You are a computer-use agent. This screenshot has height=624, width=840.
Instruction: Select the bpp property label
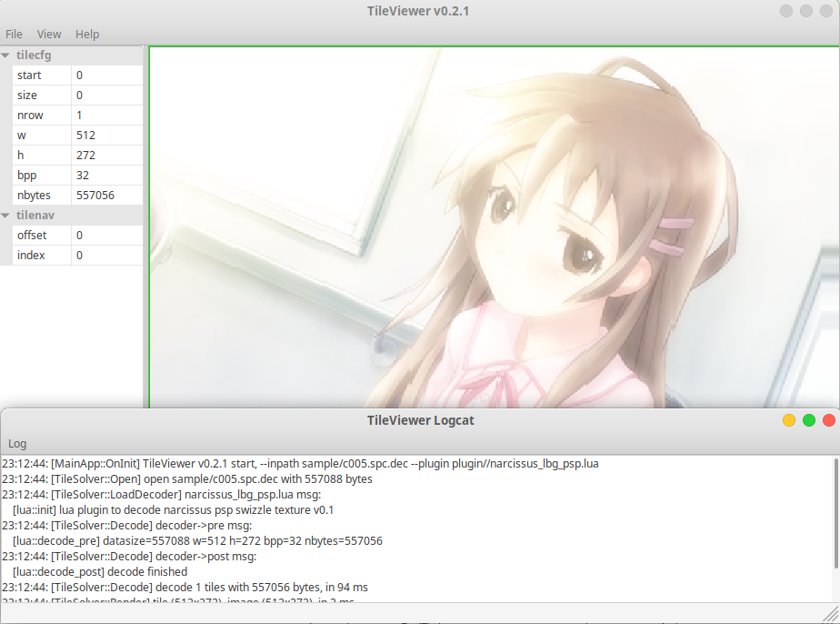click(42, 176)
